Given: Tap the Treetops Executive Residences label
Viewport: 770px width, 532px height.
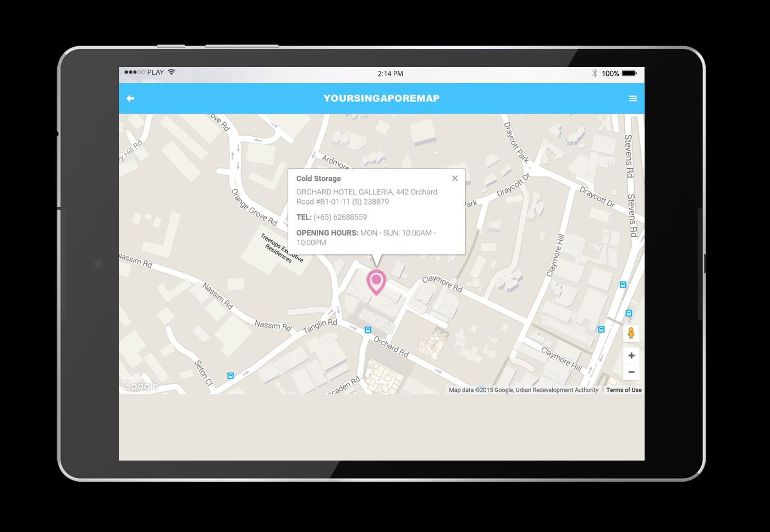Looking at the screenshot, I should [282, 249].
